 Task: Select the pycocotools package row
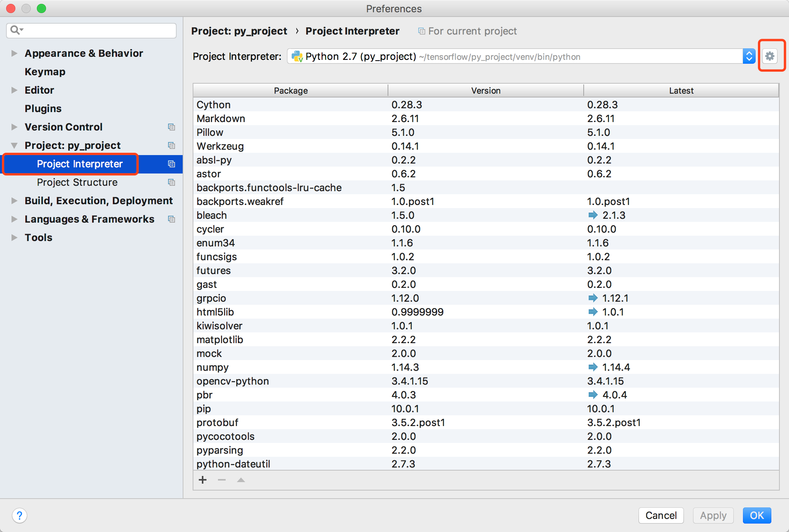pos(486,436)
